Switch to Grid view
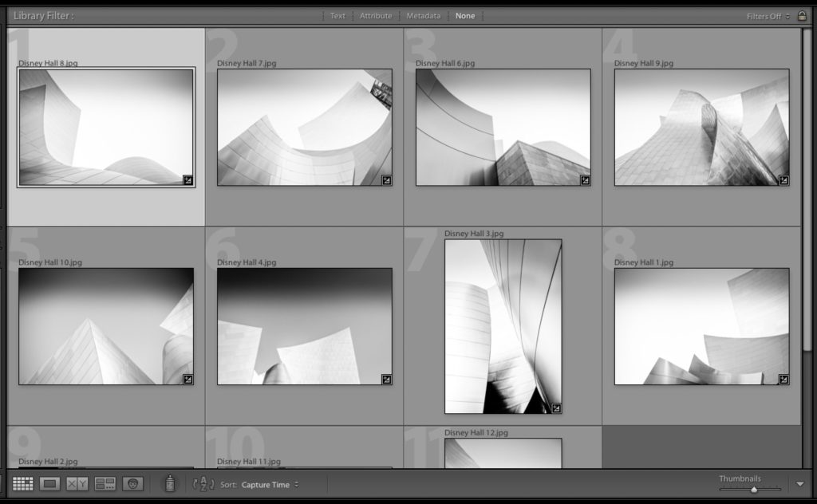This screenshot has width=817, height=504. [x=23, y=484]
